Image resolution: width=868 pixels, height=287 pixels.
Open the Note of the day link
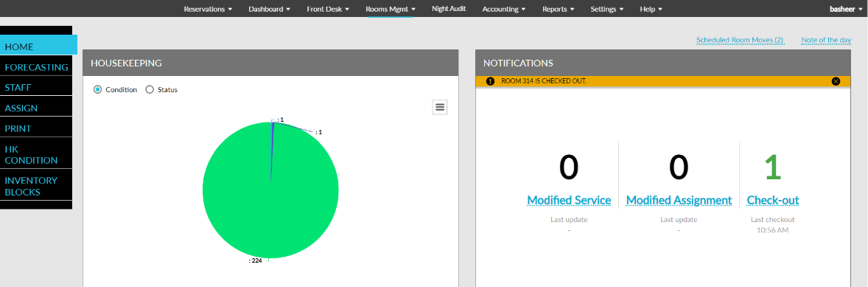(826, 41)
